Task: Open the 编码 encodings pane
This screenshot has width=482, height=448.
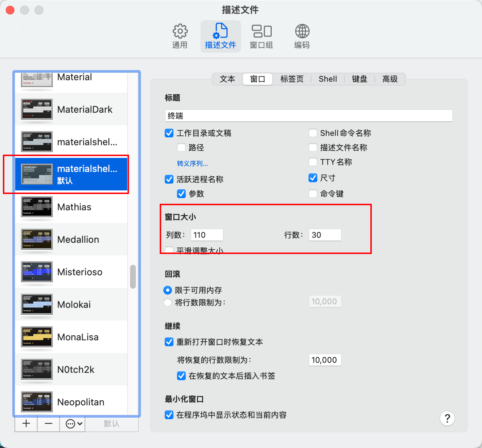Action: tap(302, 36)
